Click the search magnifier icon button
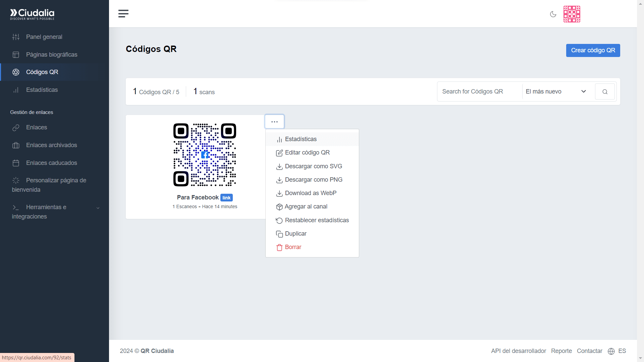 click(x=605, y=92)
